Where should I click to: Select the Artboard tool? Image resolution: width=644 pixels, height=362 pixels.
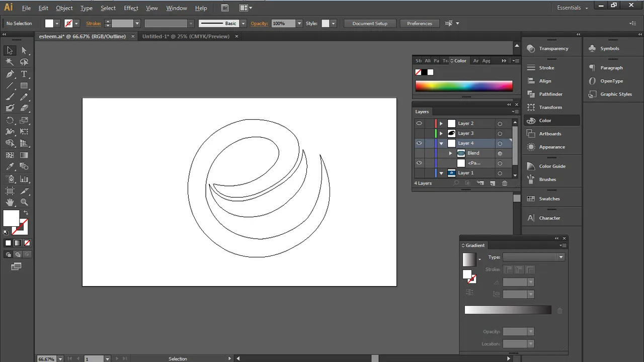point(10,191)
